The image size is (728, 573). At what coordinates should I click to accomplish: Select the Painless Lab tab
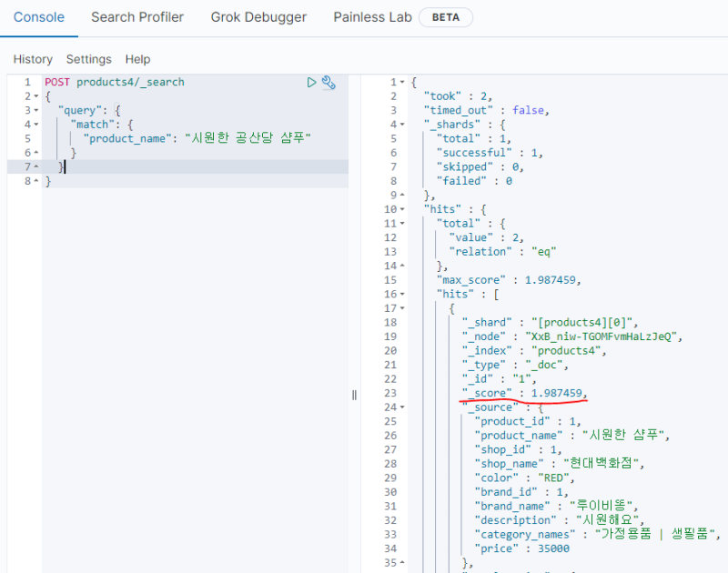pyautogui.click(x=372, y=17)
